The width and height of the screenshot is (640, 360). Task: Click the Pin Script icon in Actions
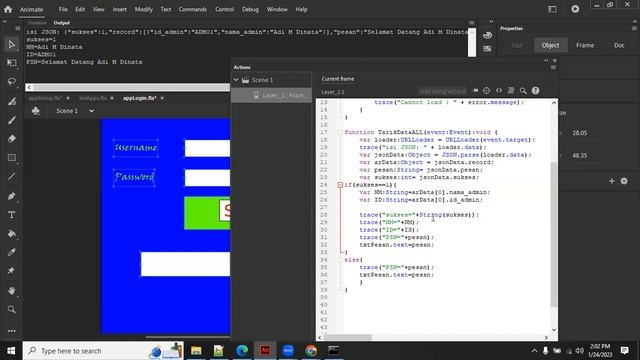475,91
